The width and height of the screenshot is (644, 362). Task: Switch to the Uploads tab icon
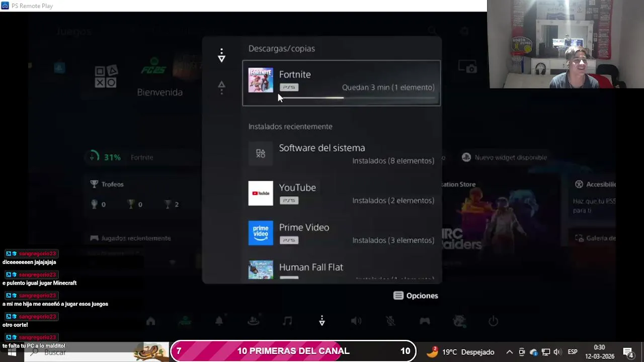point(221,87)
